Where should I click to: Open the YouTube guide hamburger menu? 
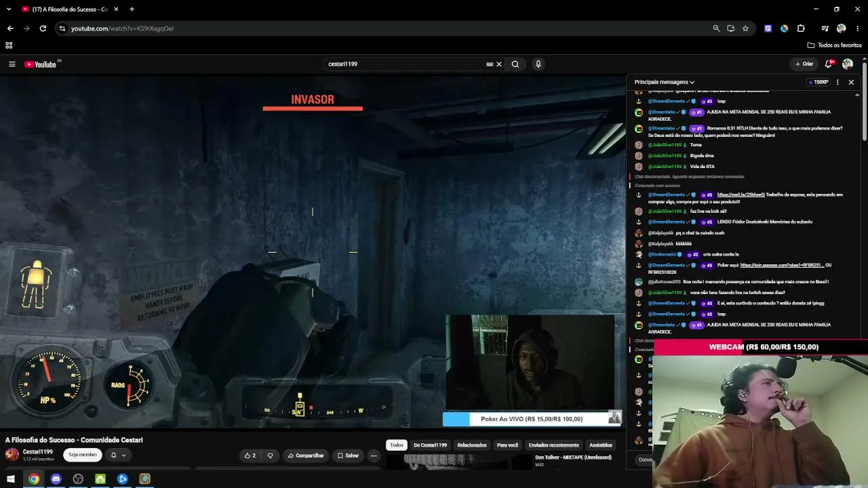click(12, 64)
